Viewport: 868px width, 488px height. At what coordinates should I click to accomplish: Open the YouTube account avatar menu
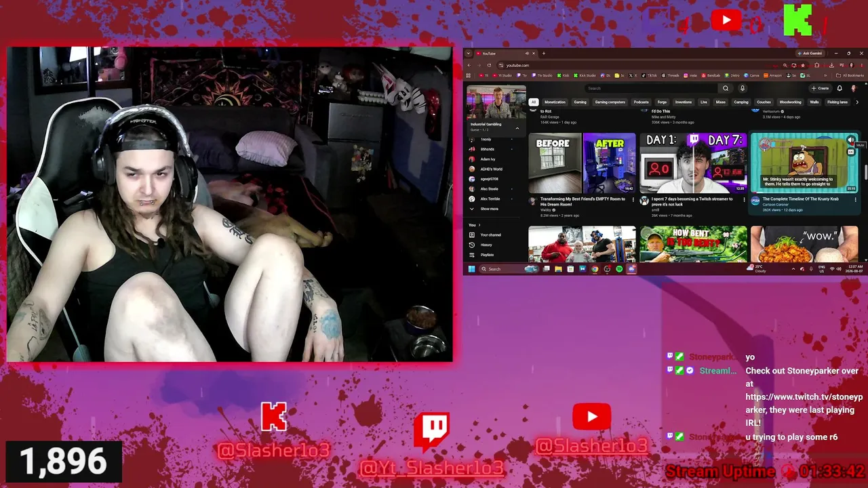pos(852,88)
